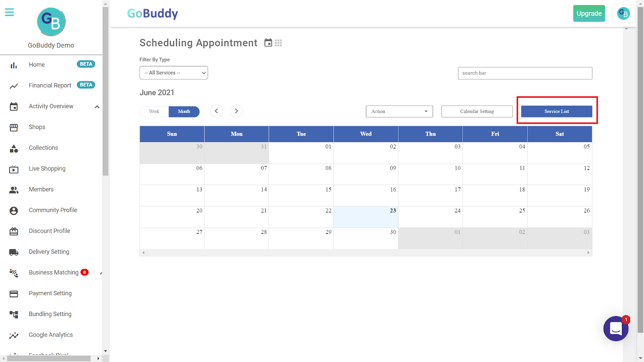Click the BETA badge next to Home
The height and width of the screenshot is (362, 644).
point(86,64)
